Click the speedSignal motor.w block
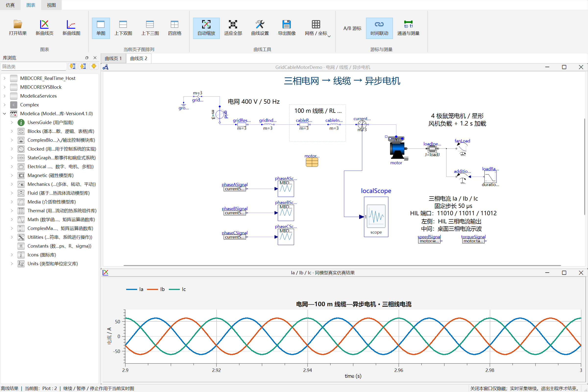 point(429,241)
